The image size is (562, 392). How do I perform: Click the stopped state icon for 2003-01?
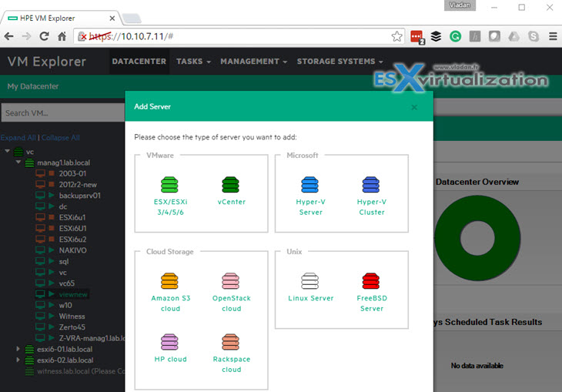pyautogui.click(x=52, y=173)
